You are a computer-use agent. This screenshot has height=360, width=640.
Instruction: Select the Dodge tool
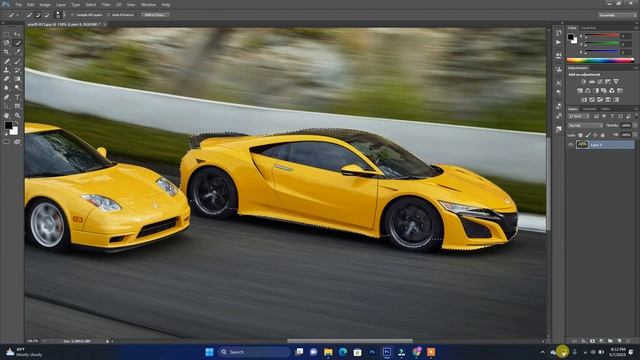(x=17, y=88)
